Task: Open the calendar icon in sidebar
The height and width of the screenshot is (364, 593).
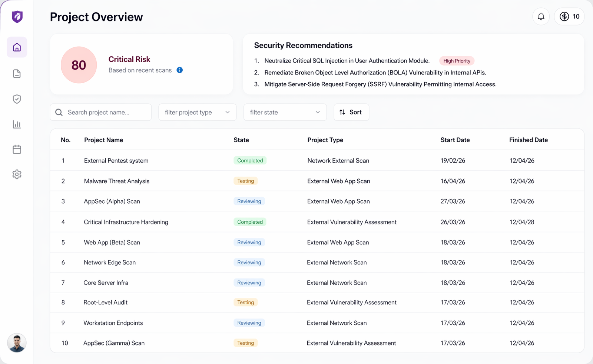Action: tap(17, 149)
